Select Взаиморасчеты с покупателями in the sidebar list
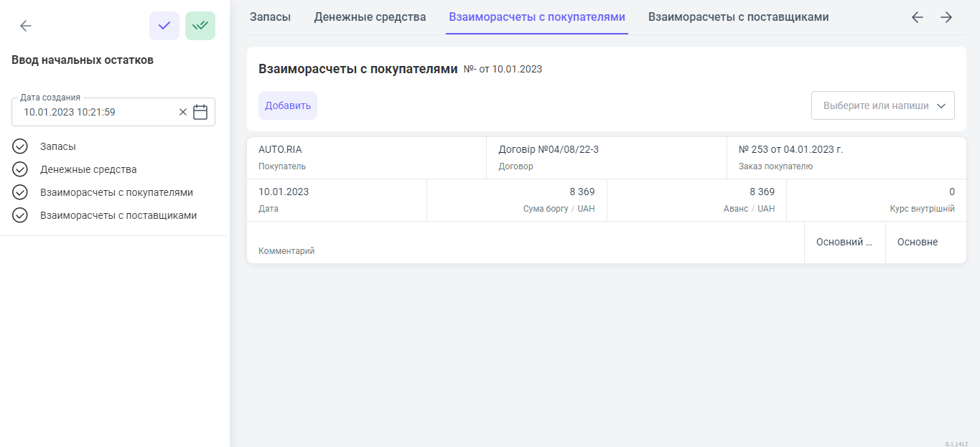Viewport: 980px width, 447px height. [116, 192]
